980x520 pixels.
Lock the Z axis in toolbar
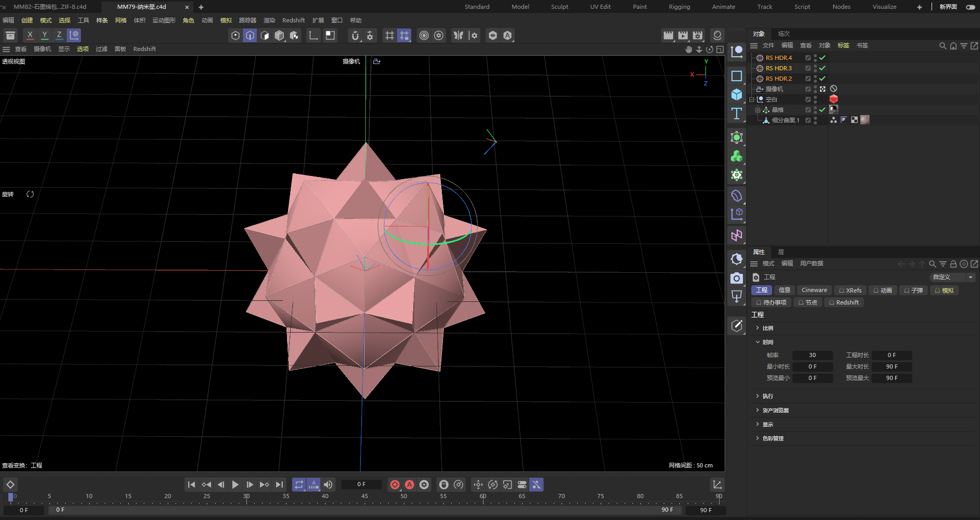click(59, 35)
